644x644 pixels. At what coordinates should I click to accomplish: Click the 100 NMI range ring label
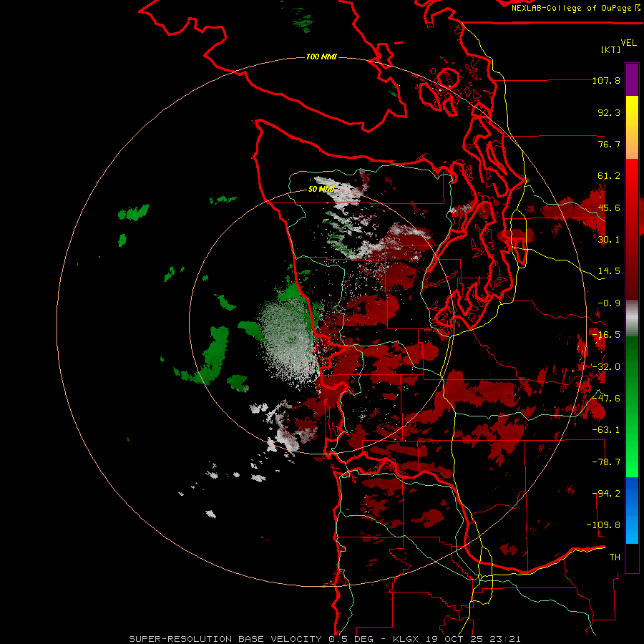(321, 57)
